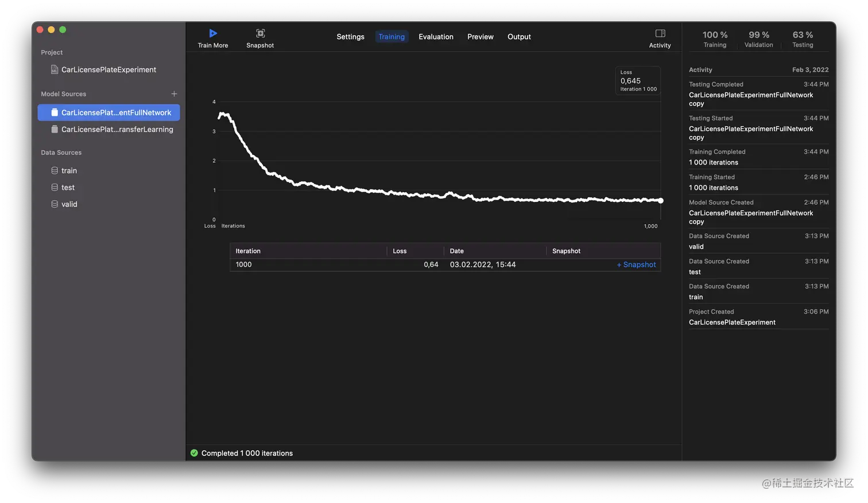Viewport: 868px width, 503px height.
Task: Select the iteration 1000 table row
Action: (x=402, y=264)
